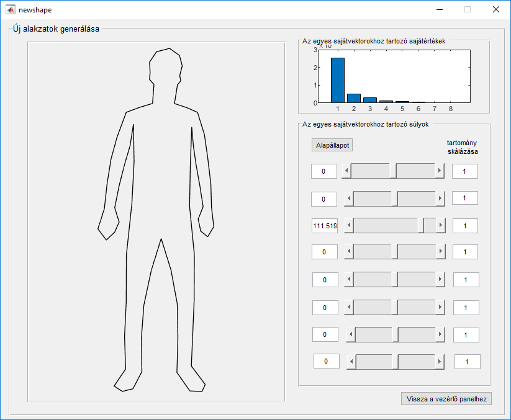The image size is (511, 420).
Task: Click right arrow of the second slider
Action: point(441,199)
